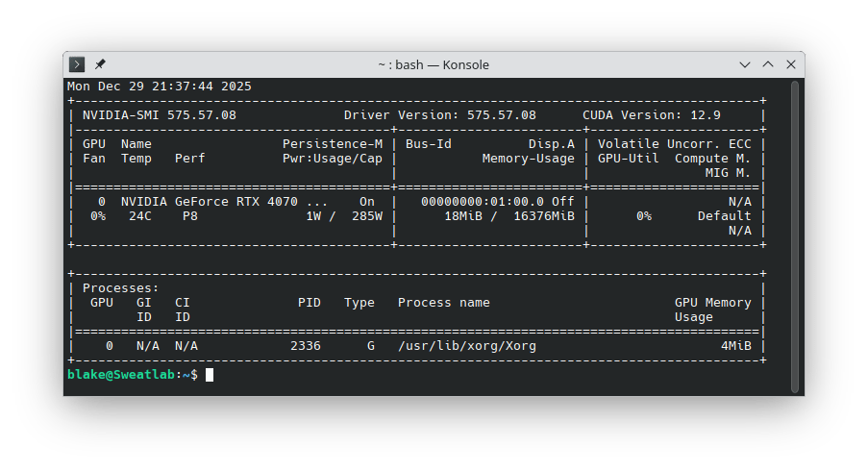
Task: Click the 'NVIDIA-SMI 575.57.08' text
Action: pyautogui.click(x=160, y=115)
